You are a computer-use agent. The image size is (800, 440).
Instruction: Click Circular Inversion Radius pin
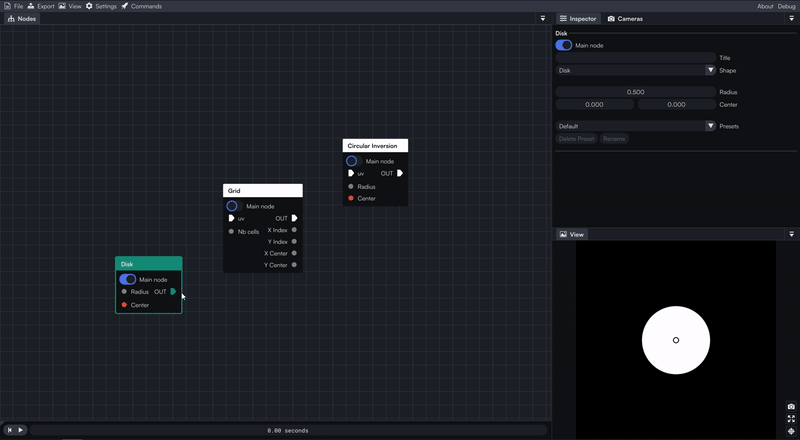pyautogui.click(x=351, y=186)
